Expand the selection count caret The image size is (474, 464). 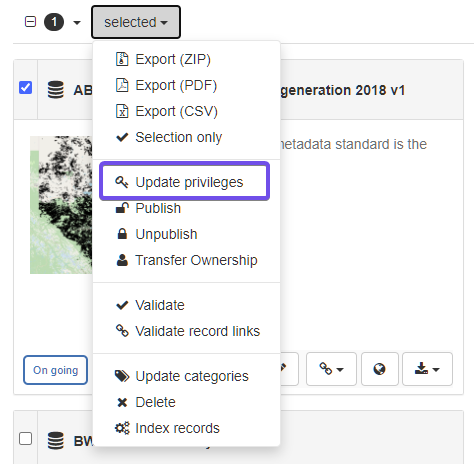(77, 23)
